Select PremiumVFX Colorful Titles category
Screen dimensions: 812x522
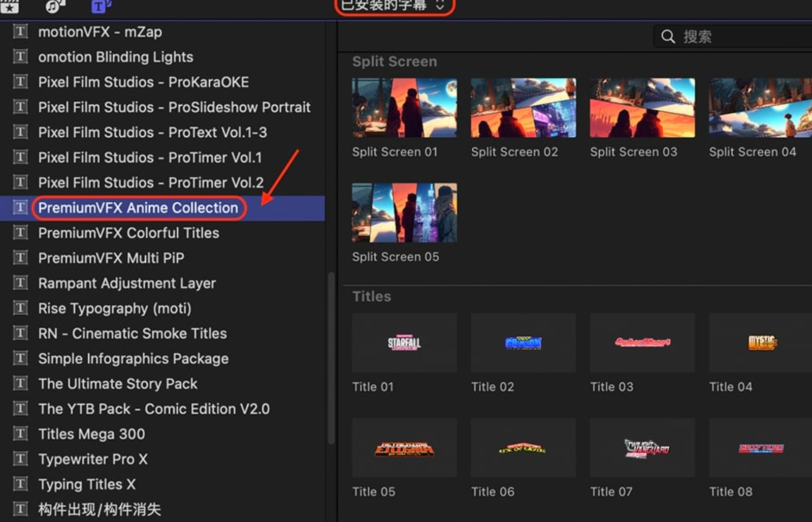[128, 233]
